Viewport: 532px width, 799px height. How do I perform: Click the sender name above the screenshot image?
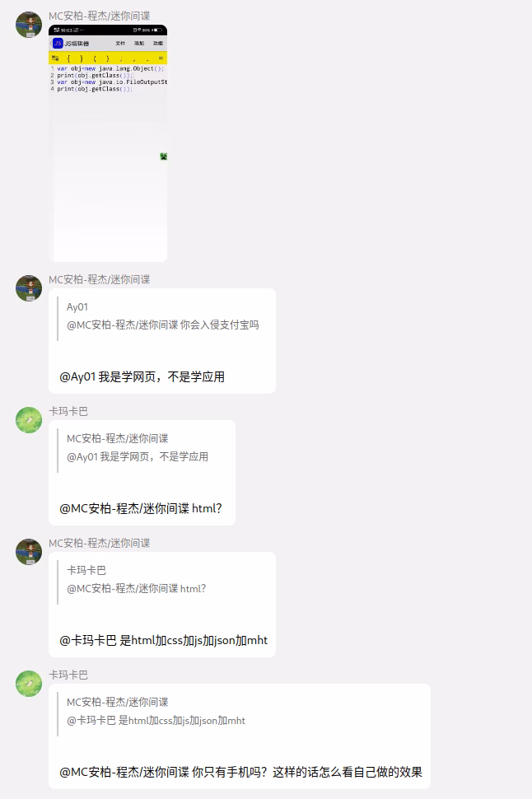tap(100, 16)
